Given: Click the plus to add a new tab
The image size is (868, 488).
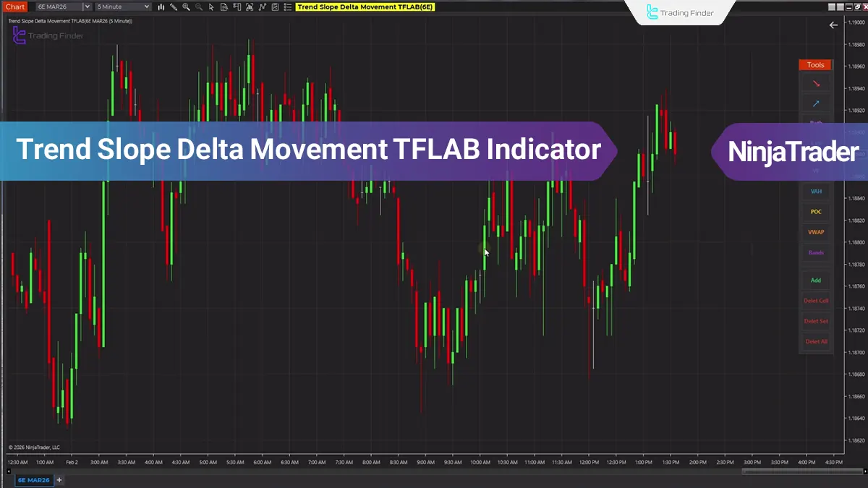Looking at the screenshot, I should coord(59,479).
